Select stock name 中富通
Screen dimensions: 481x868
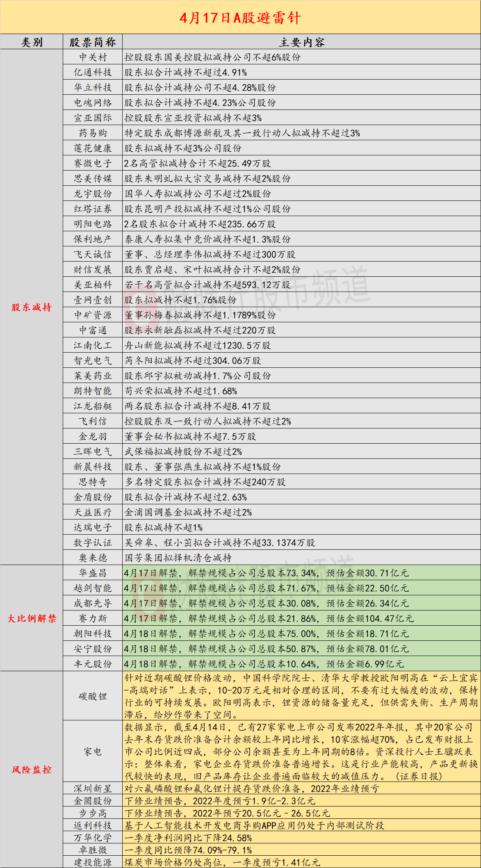[93, 330]
